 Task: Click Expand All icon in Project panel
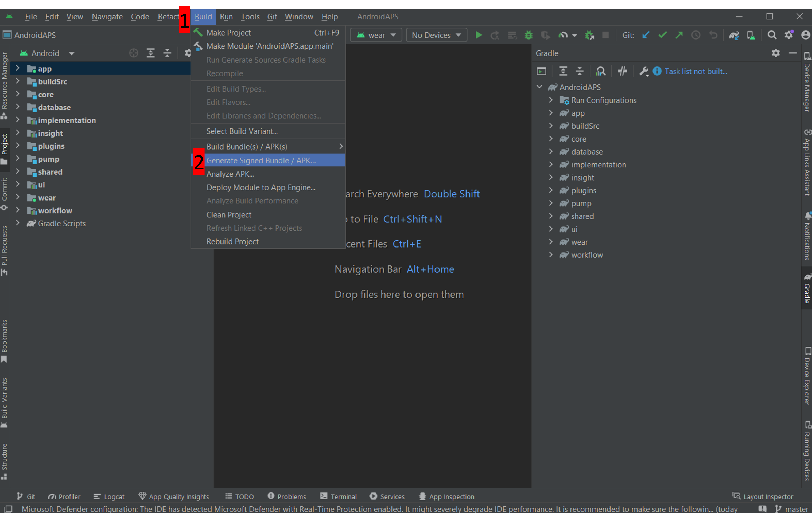click(150, 53)
